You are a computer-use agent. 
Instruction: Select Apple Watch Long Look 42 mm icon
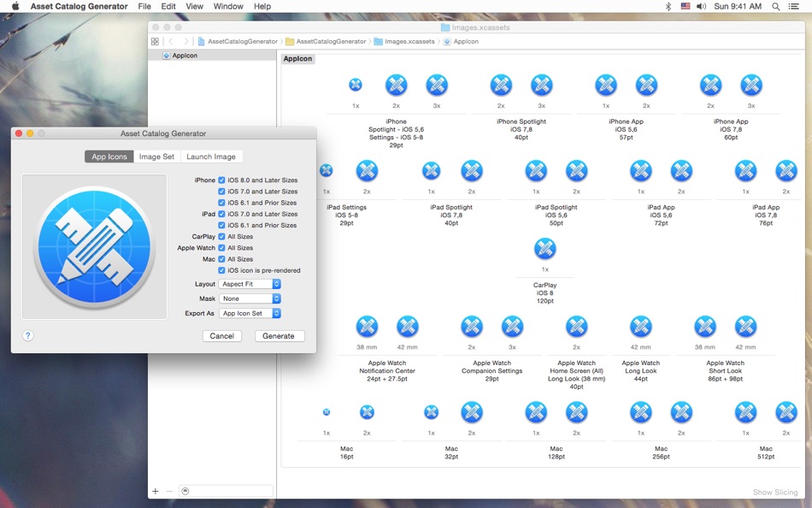pyautogui.click(x=640, y=327)
